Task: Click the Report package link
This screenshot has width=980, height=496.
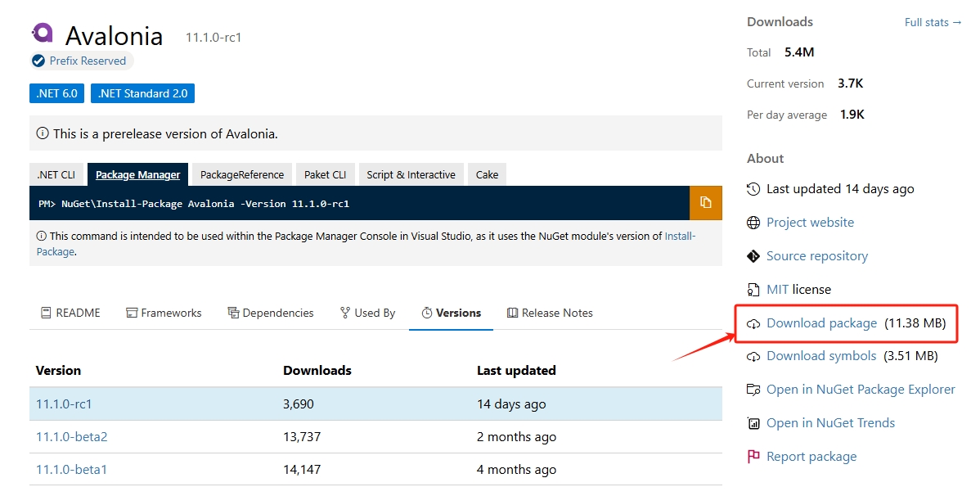Action: click(x=811, y=457)
